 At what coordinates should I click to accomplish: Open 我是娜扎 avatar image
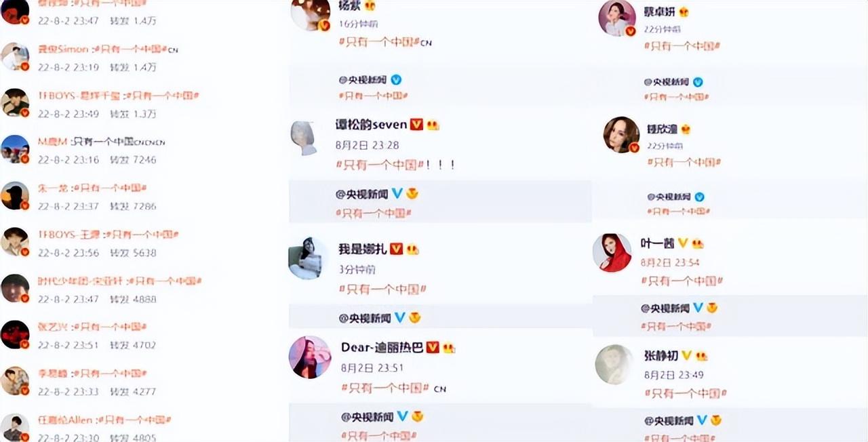(x=305, y=258)
